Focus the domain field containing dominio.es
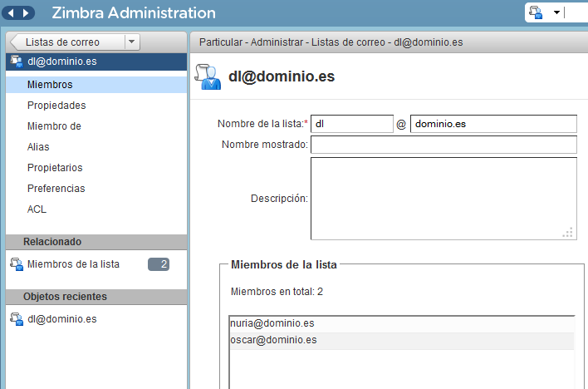Image resolution: width=588 pixels, height=389 pixels. (x=493, y=124)
